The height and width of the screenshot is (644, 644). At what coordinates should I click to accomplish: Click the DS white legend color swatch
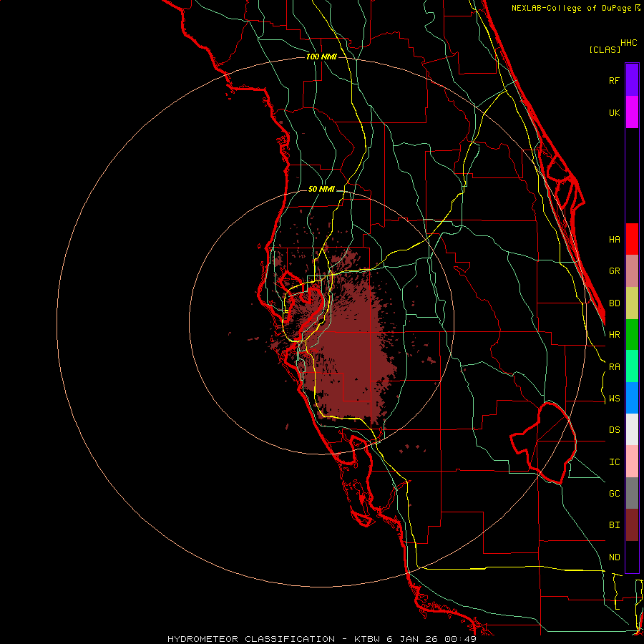[632, 429]
